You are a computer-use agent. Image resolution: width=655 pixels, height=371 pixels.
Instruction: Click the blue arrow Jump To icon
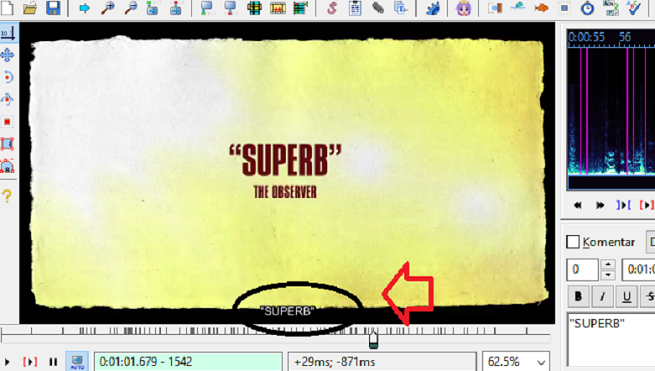tap(84, 8)
